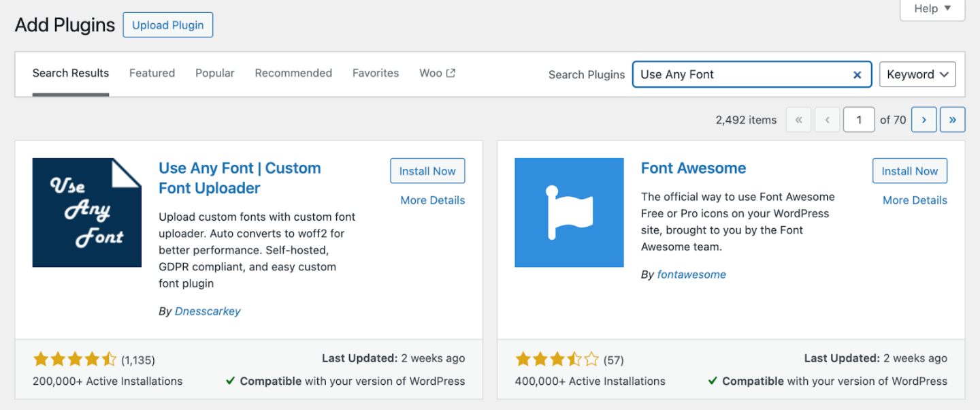Open the Recommended plugins tab

tap(293, 73)
